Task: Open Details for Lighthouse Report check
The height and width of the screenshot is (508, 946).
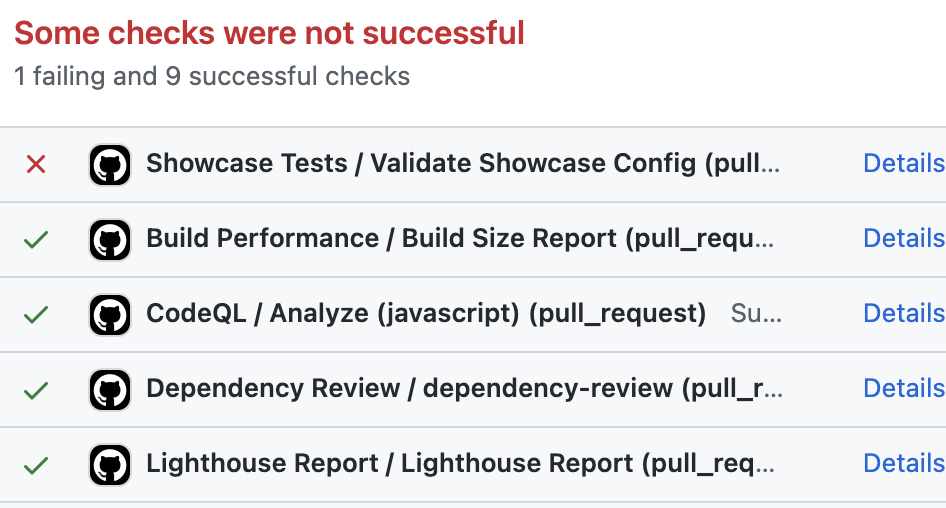Action: 903,463
